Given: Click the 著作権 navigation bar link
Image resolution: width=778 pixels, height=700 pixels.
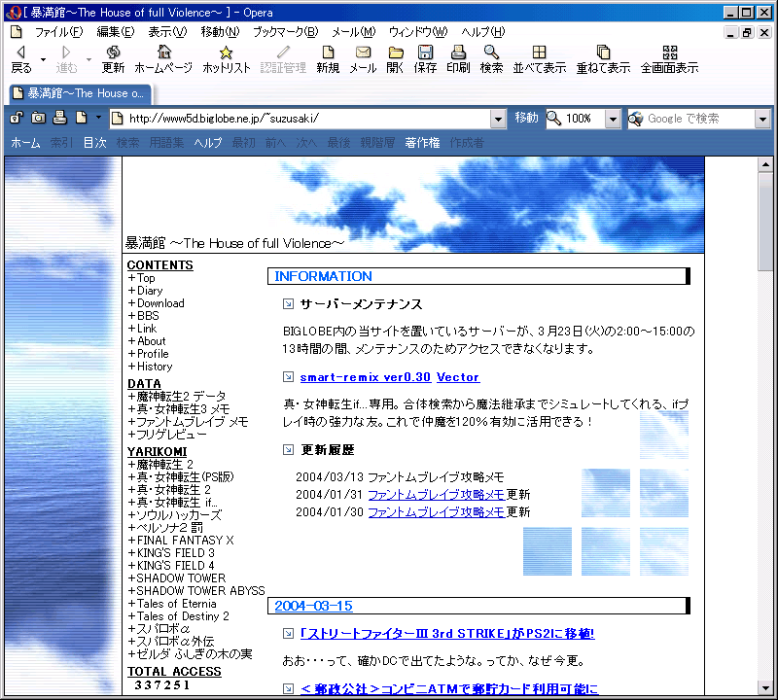Looking at the screenshot, I should coord(422,143).
